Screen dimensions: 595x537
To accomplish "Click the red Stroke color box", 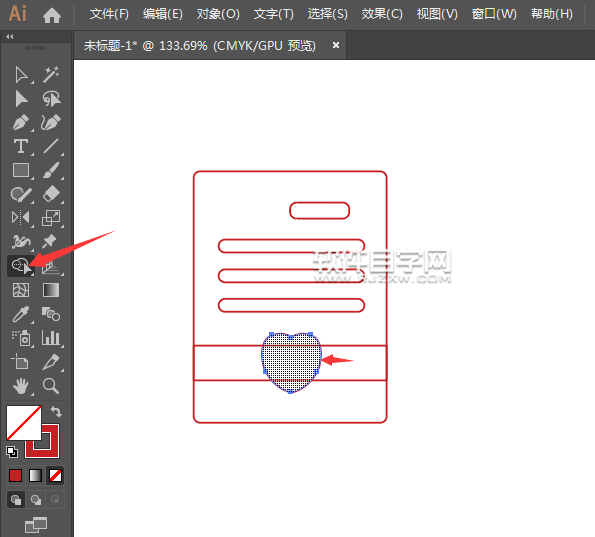I will tap(50, 450).
